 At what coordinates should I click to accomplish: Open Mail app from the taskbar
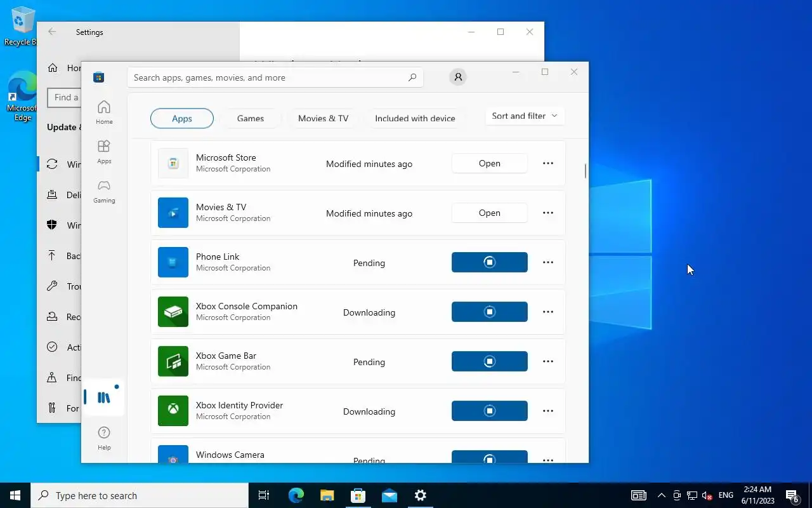coord(389,495)
